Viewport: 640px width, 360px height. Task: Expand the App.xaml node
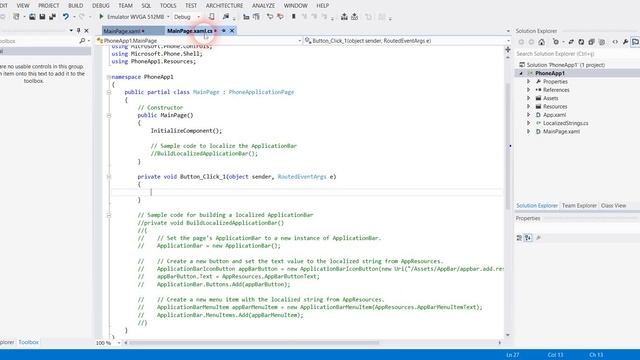coord(529,115)
